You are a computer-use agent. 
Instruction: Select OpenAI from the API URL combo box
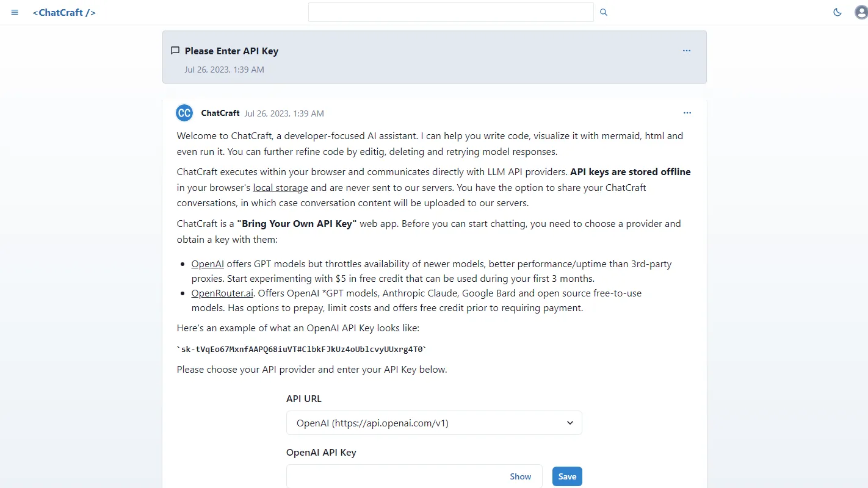434,423
